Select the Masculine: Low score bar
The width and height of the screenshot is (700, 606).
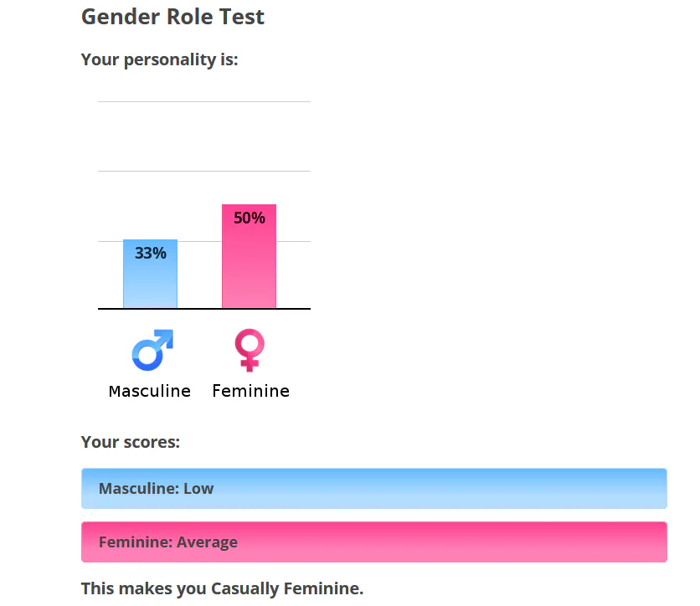pos(374,488)
